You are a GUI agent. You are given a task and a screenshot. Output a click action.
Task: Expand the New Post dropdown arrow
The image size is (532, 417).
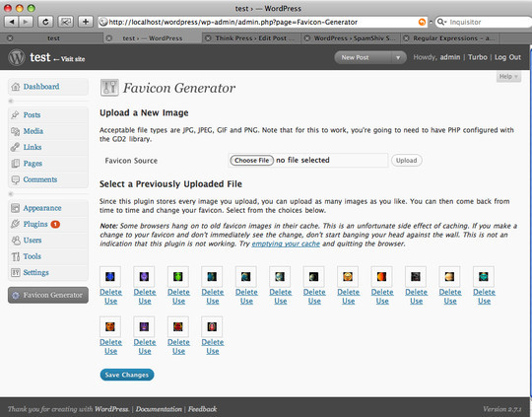(398, 58)
